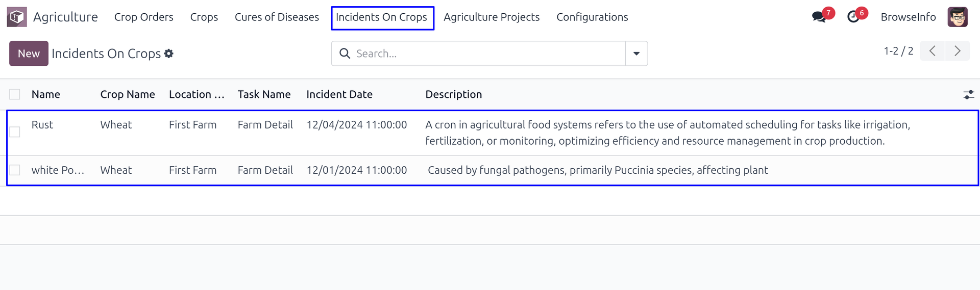Tick the checkbox for white Po… row
The width and height of the screenshot is (980, 290).
click(15, 170)
